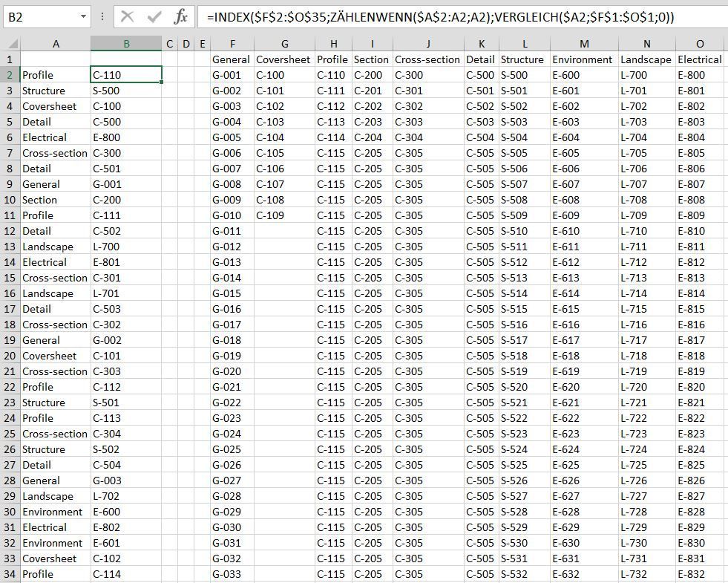Select the Detail header cell in column K

(x=481, y=59)
